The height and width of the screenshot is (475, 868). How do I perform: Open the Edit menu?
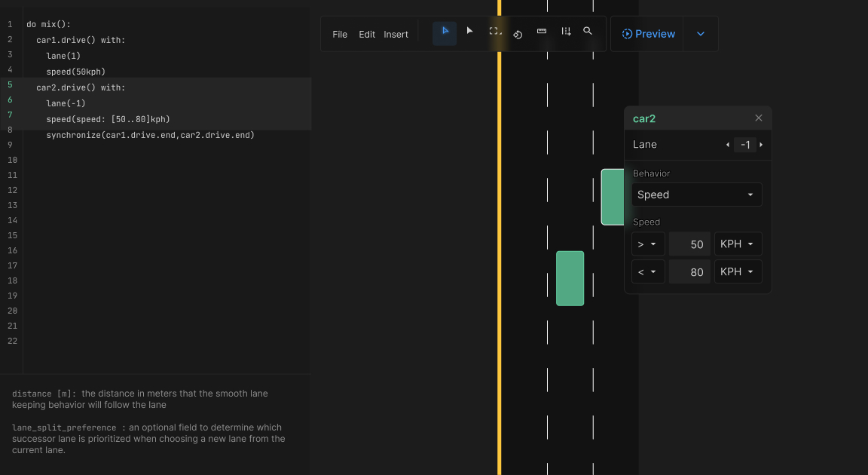point(367,34)
